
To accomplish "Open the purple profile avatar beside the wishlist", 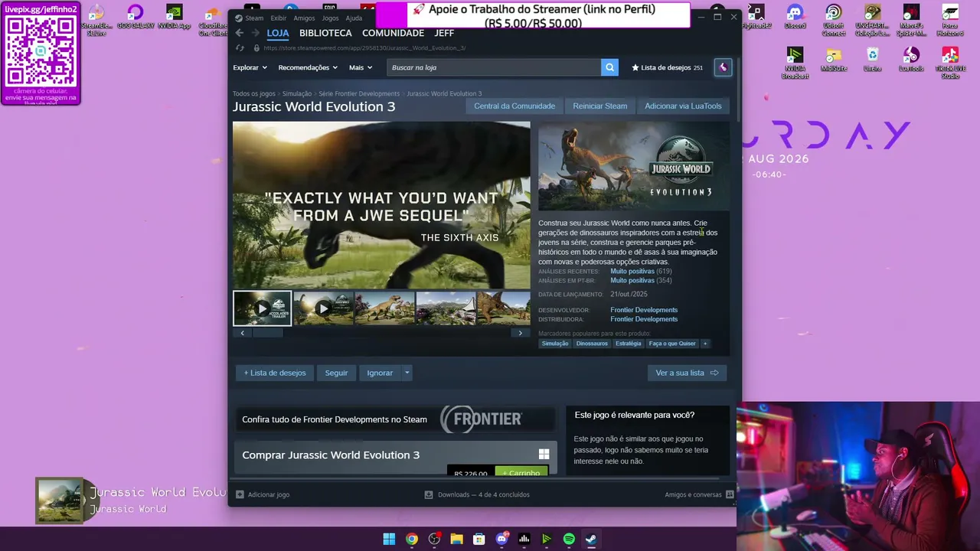I will [723, 67].
